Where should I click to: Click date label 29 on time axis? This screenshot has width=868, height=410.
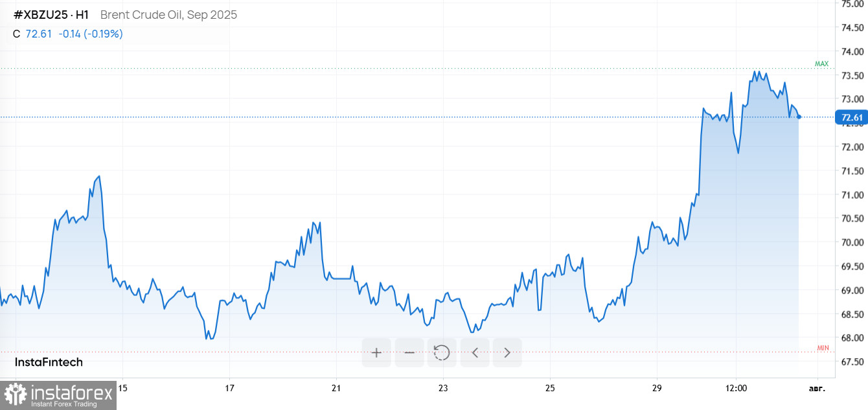(656, 389)
